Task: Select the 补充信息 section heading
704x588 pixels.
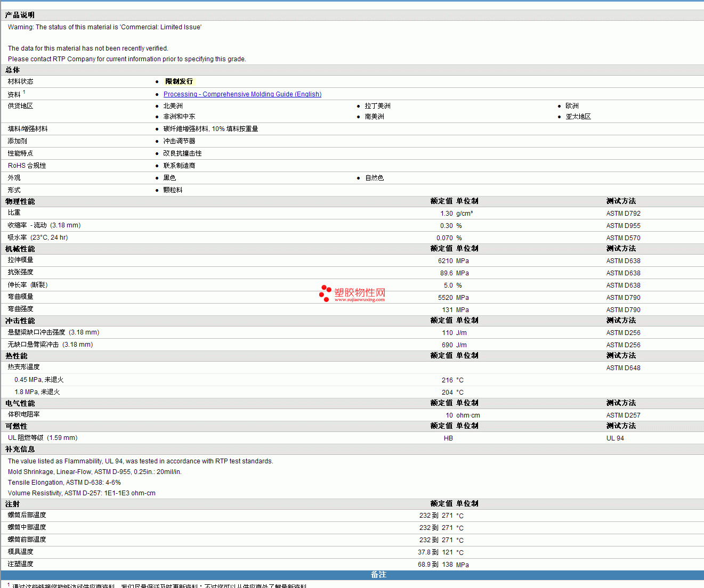Action: point(20,449)
